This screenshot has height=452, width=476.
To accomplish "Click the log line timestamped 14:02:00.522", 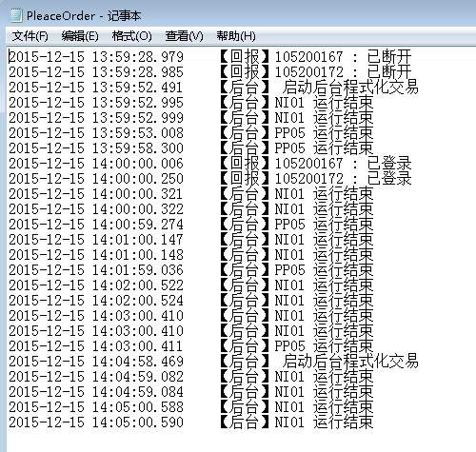I will 191,285.
